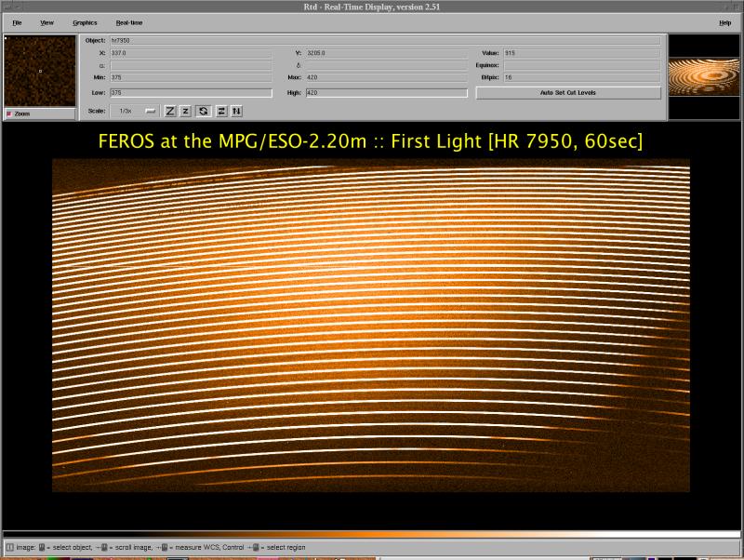Click the Low cut level field
Screen dimensions: 744x560
(x=191, y=93)
